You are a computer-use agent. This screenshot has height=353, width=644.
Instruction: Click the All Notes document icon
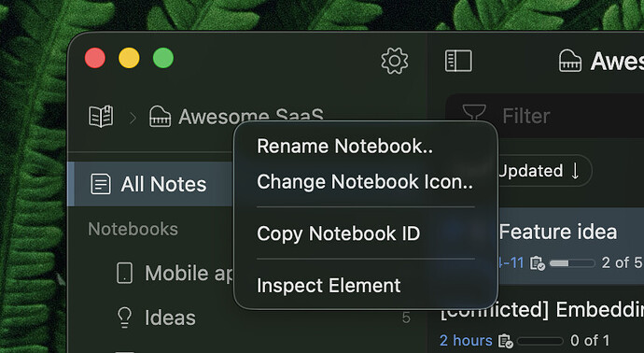tap(100, 184)
